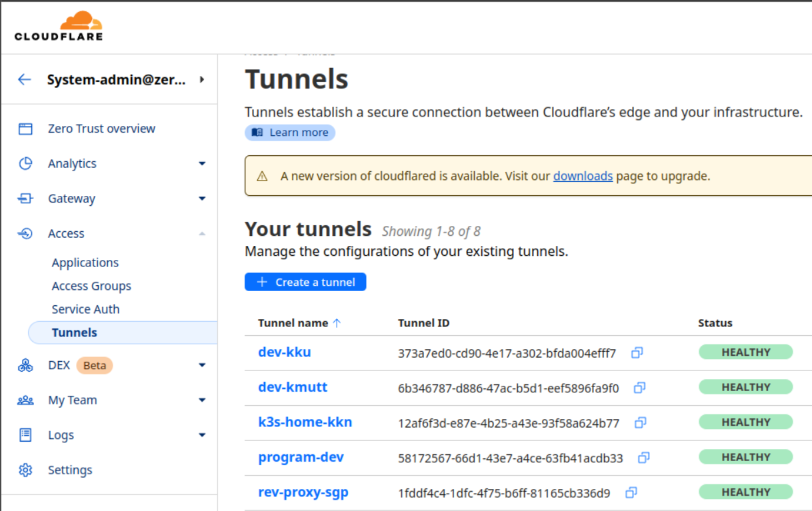The width and height of the screenshot is (812, 511).
Task: Open the downloads link in banner
Action: click(x=583, y=177)
